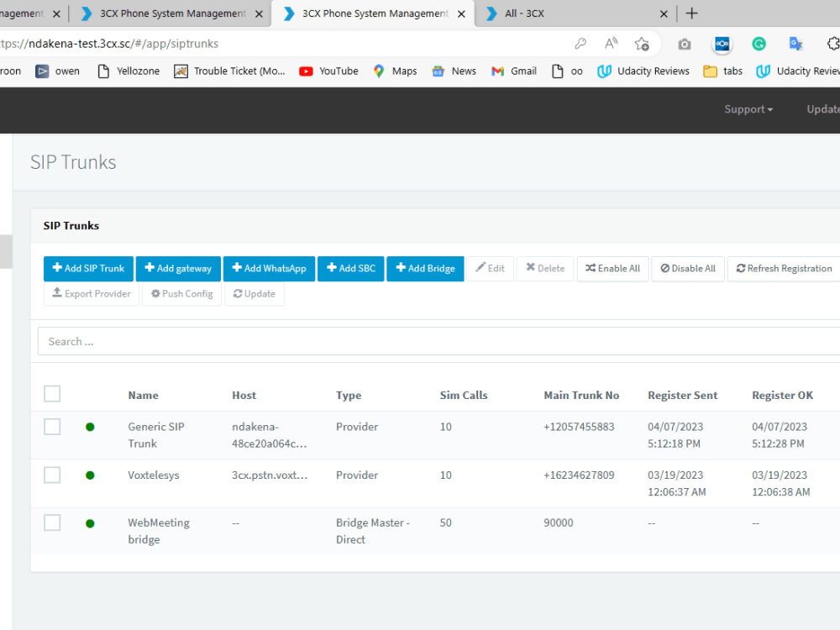
Task: Refresh Registration for all trunks
Action: point(783,268)
